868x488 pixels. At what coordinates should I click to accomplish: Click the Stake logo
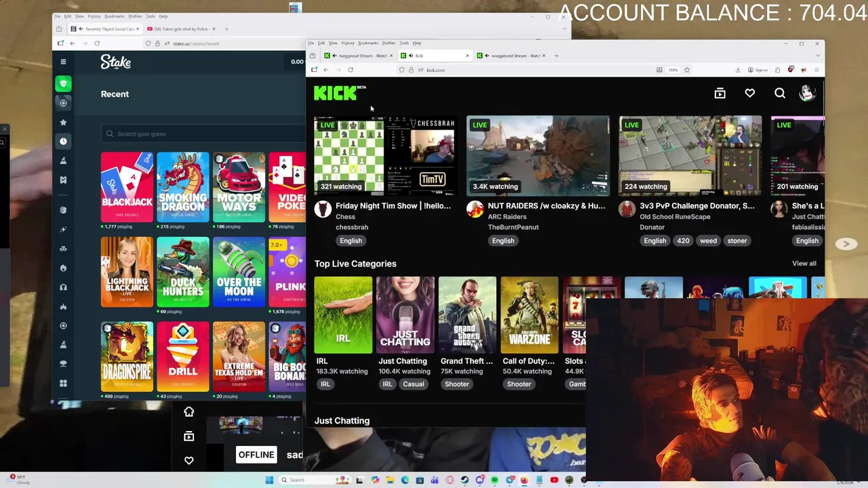coord(116,62)
